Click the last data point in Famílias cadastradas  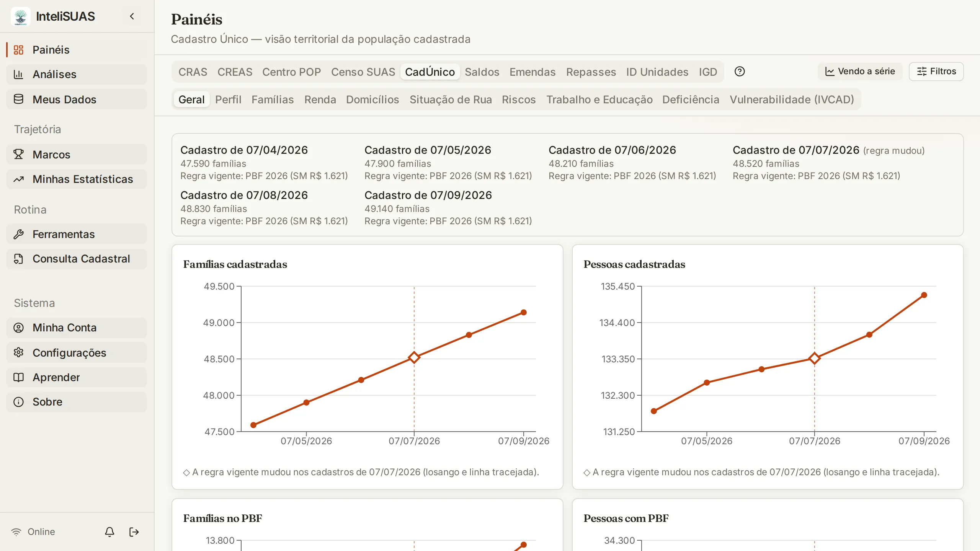524,312
